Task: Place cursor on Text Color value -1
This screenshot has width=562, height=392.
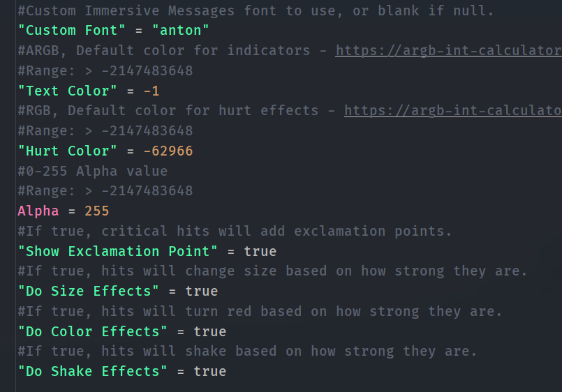Action: [x=151, y=91]
